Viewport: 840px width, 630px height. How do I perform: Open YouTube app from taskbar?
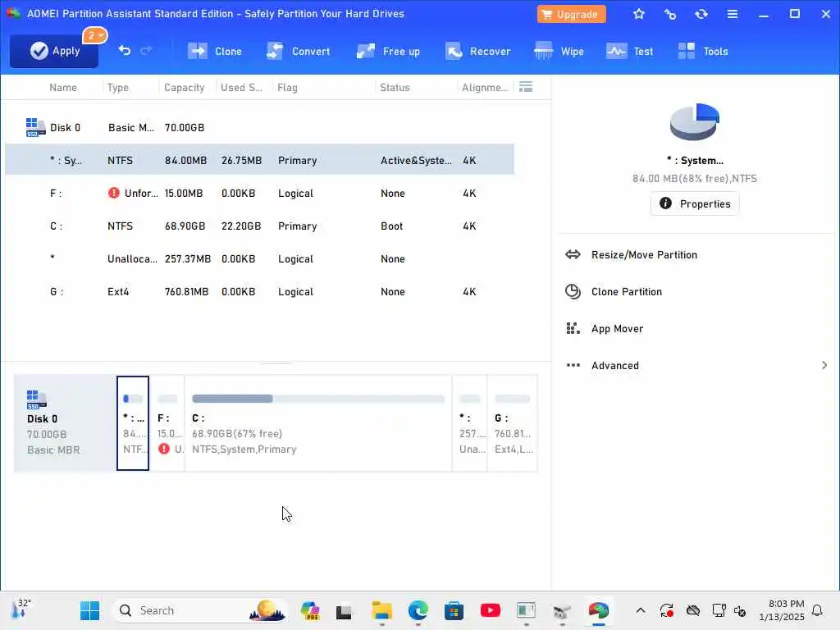[491, 610]
